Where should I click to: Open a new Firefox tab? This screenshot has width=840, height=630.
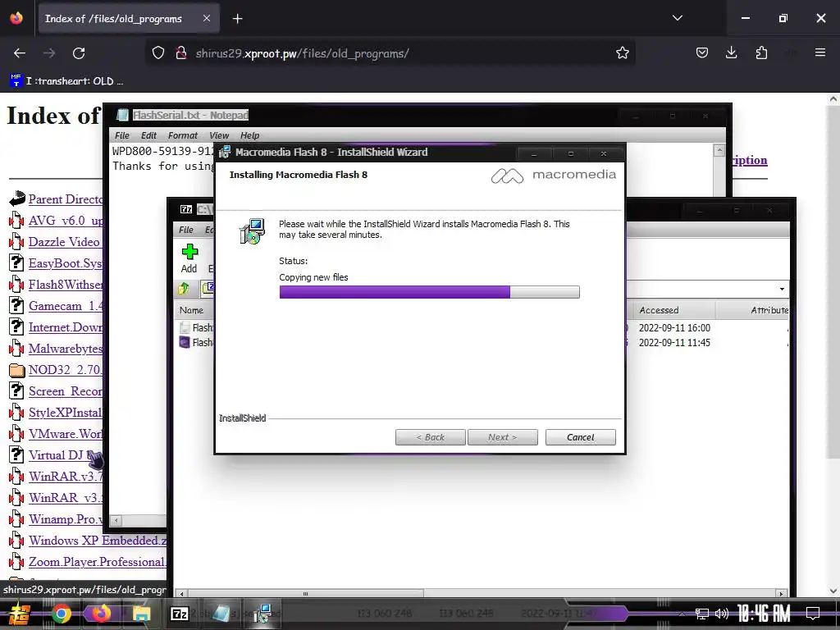[237, 19]
